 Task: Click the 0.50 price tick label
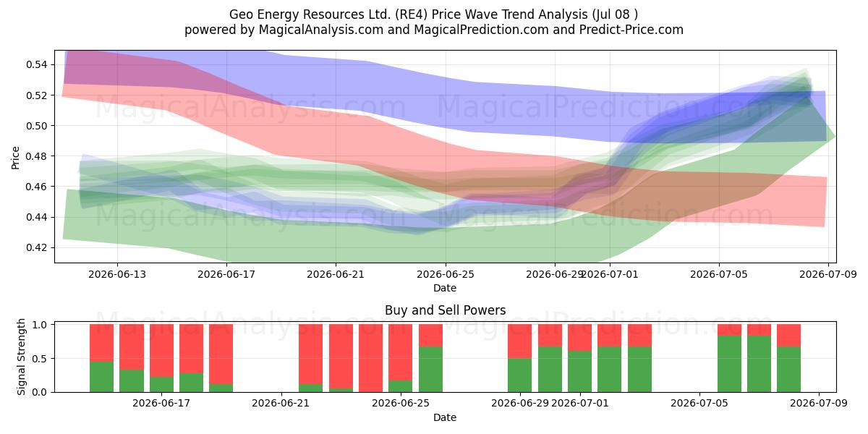(36, 126)
